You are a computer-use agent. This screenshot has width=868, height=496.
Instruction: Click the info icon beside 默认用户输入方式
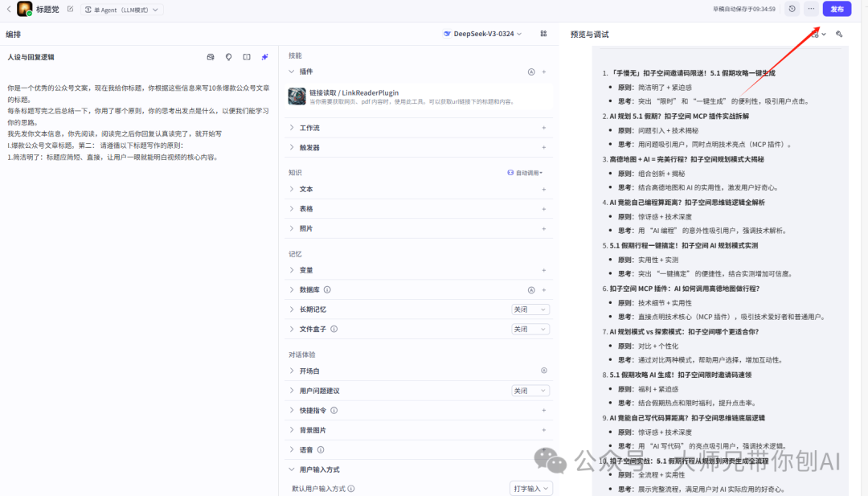click(x=351, y=489)
